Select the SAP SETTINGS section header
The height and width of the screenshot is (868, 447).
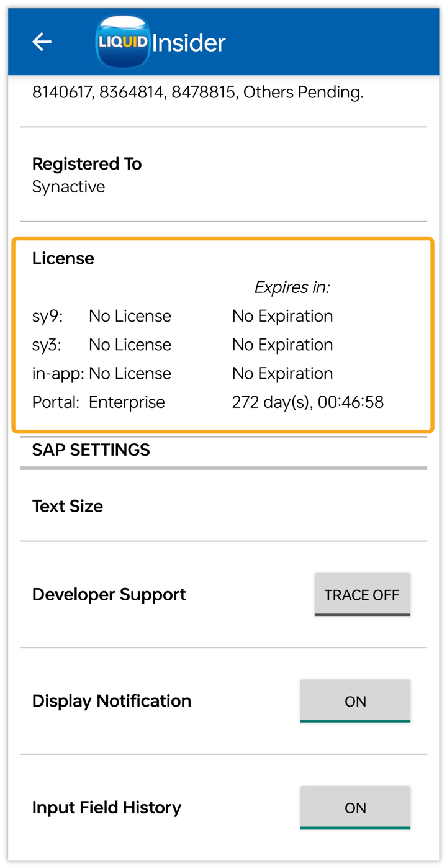pos(91,450)
